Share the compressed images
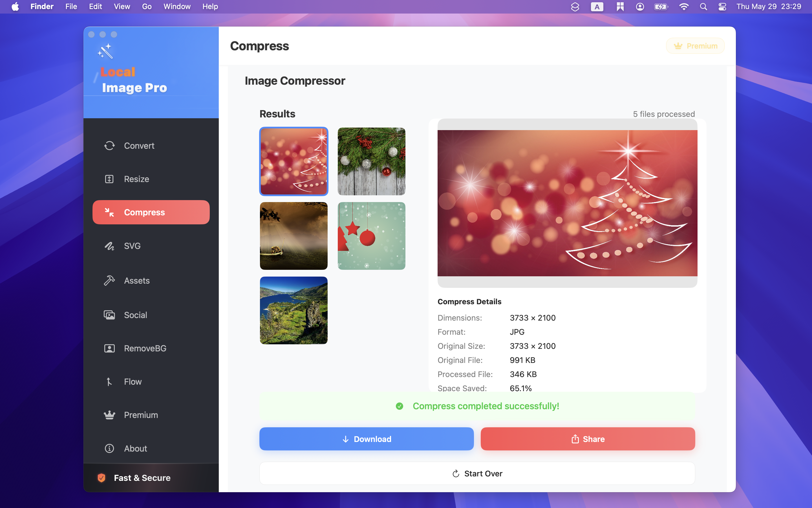Image resolution: width=812 pixels, height=508 pixels. click(x=588, y=439)
